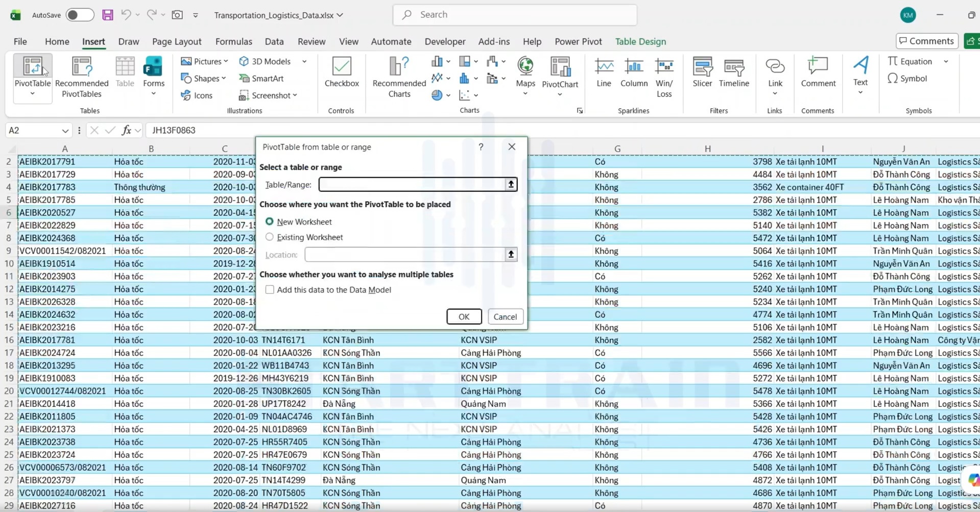
Task: Click the Icons illustration button
Action: (197, 95)
